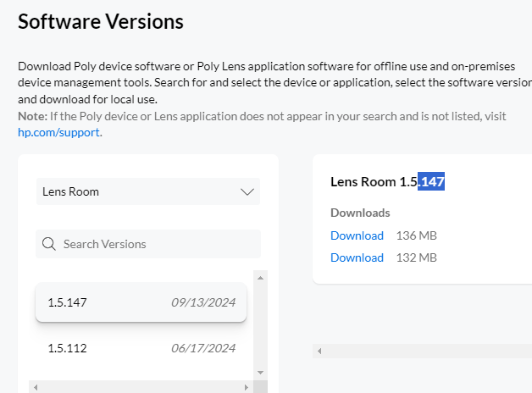The height and width of the screenshot is (393, 532).
Task: Click the magnifier search icon
Action: (49, 244)
